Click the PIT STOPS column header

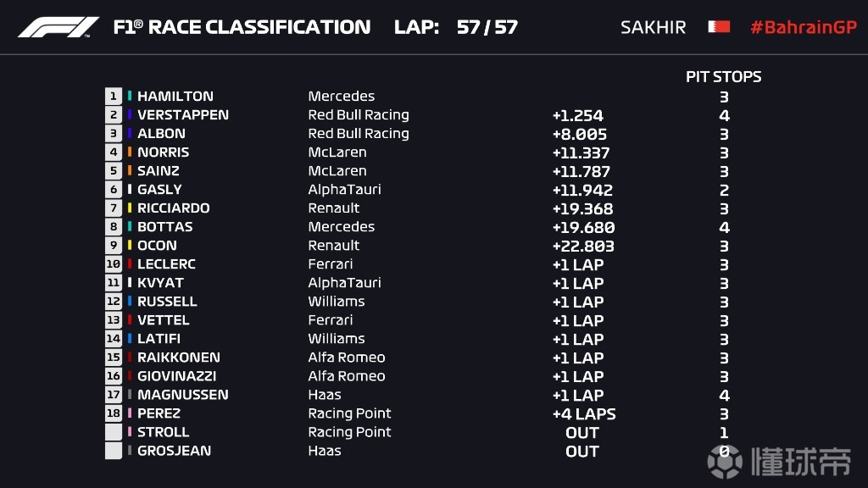(723, 77)
